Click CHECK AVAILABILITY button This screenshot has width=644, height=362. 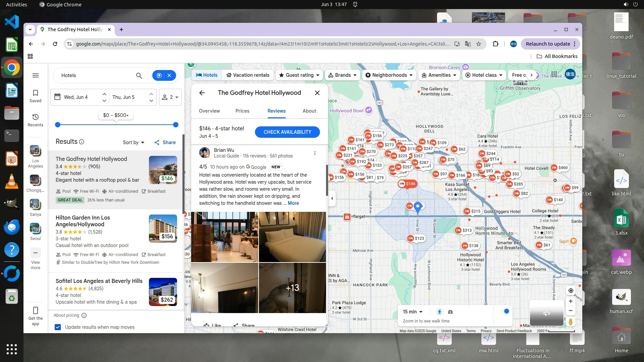(x=287, y=132)
